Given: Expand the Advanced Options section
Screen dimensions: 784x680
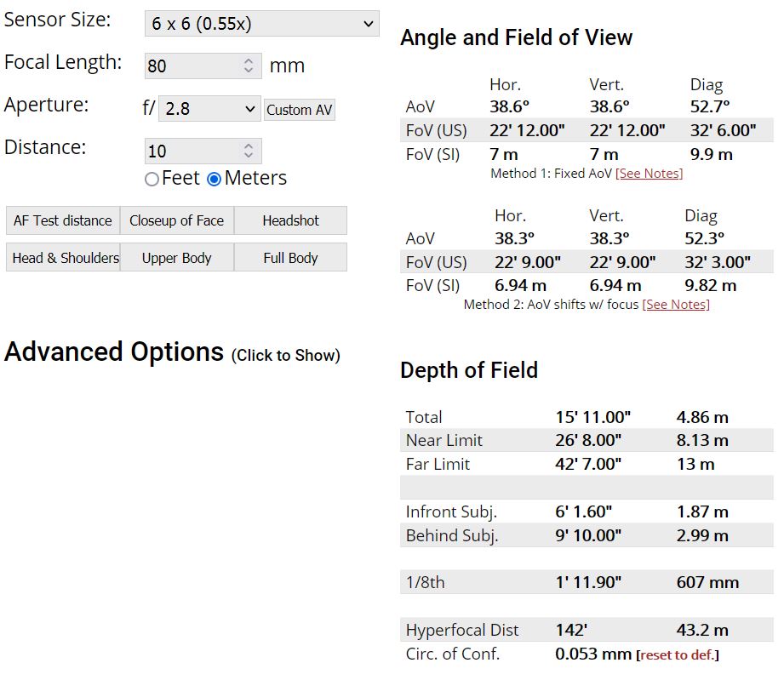Looking at the screenshot, I should coord(172,352).
